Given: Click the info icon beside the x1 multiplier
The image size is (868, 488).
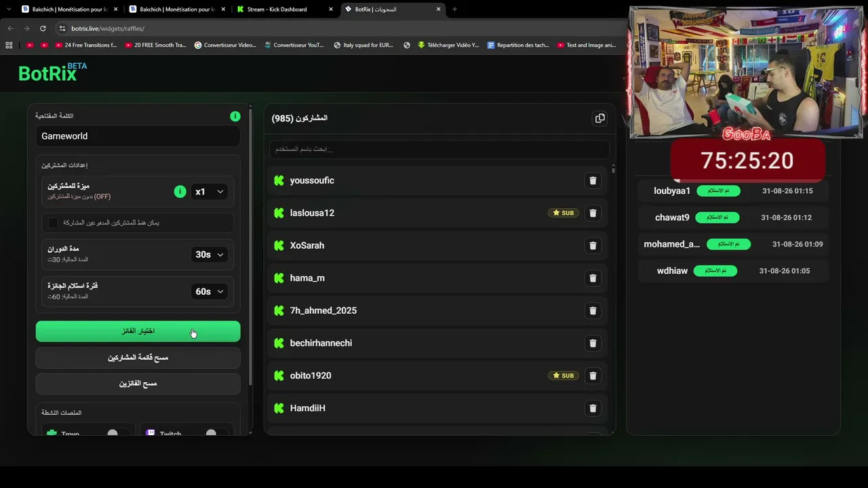Looking at the screenshot, I should (180, 192).
